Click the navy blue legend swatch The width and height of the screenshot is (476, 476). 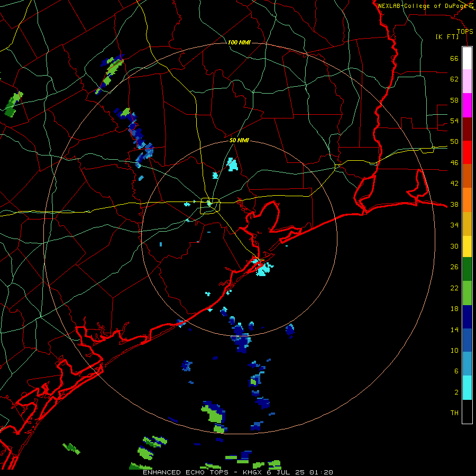(467, 317)
